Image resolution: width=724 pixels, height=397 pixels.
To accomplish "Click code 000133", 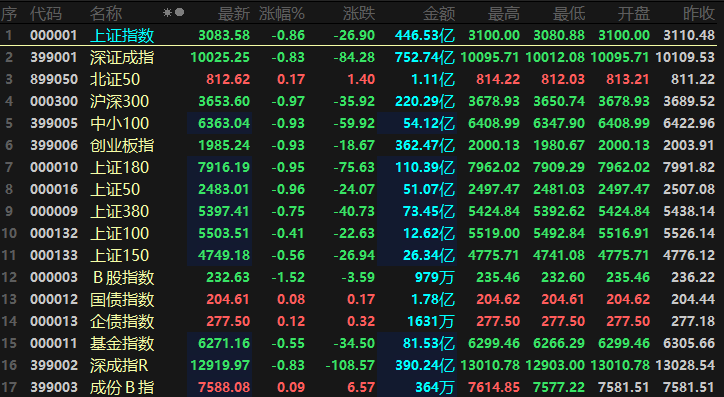I will click(54, 255).
